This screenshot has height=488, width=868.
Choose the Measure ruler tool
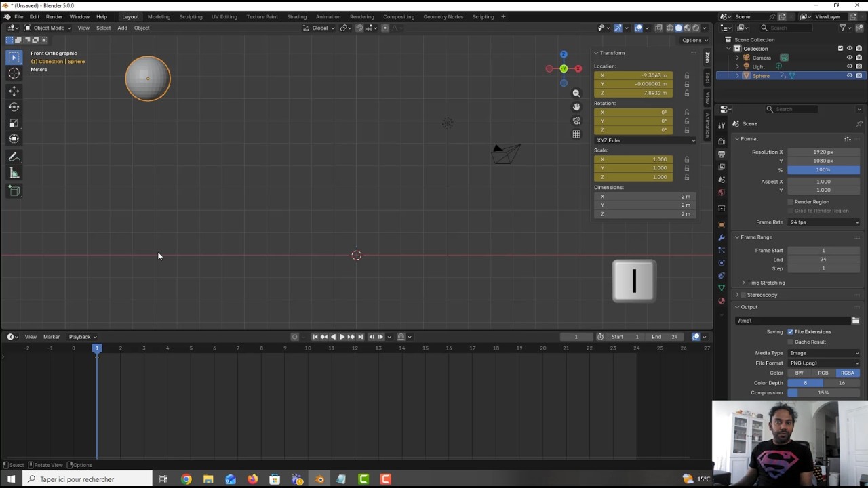click(14, 174)
